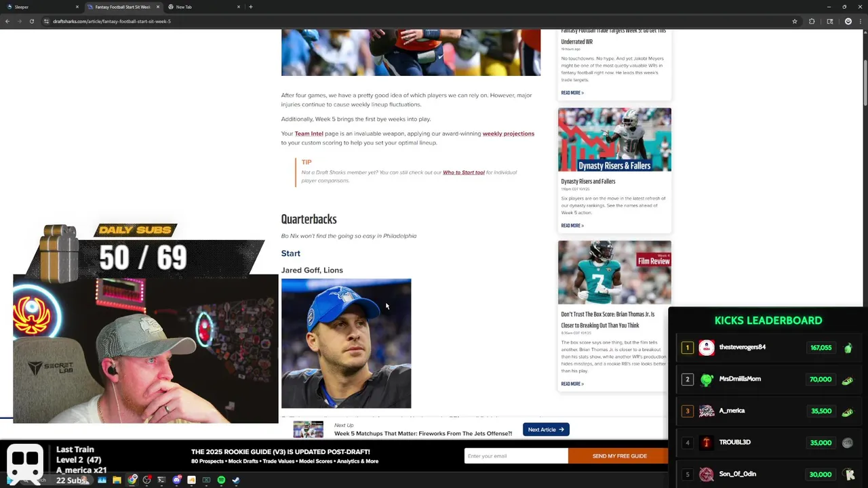Click the Jared Goff photo

pos(346,343)
